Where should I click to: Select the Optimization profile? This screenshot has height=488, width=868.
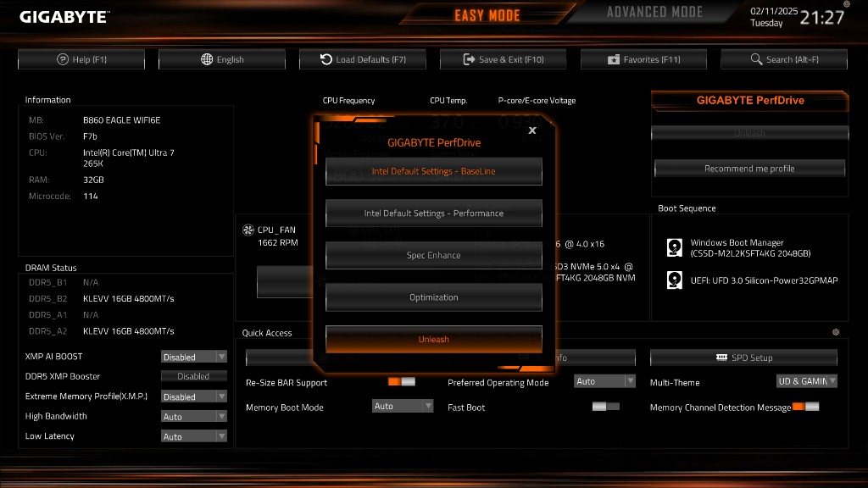coord(433,297)
